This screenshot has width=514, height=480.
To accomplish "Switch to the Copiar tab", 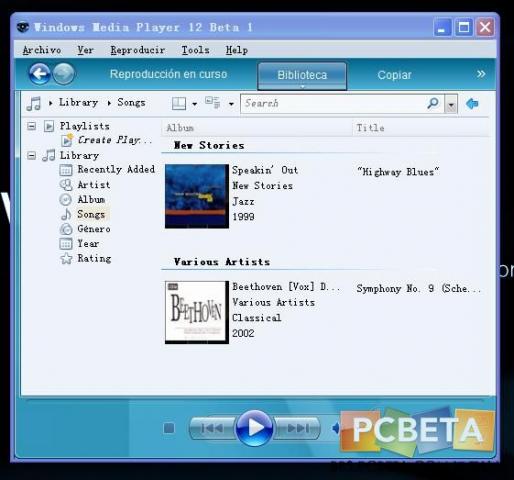I will pyautogui.click(x=394, y=75).
